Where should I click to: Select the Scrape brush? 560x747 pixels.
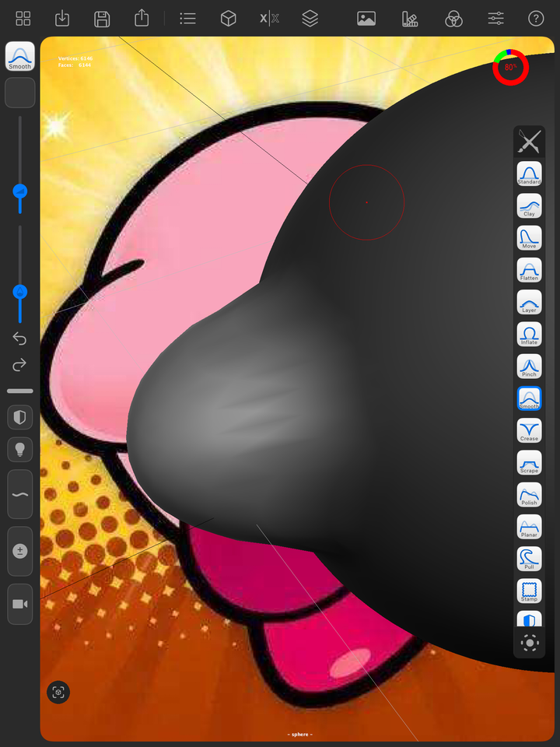(530, 462)
